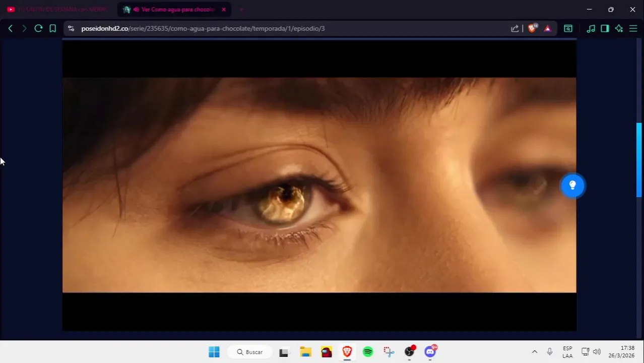The height and width of the screenshot is (363, 644).
Task: Open File Explorer from taskbar
Action: pos(305,352)
